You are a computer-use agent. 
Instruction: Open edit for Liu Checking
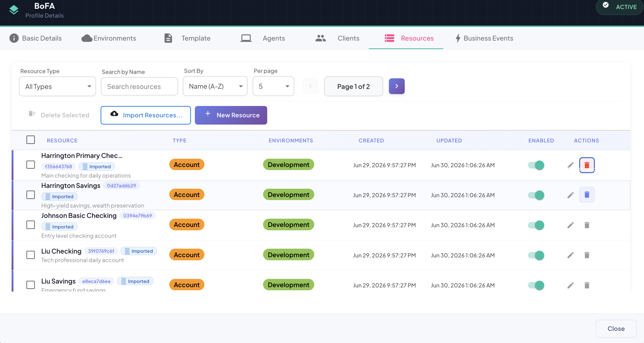click(x=571, y=255)
